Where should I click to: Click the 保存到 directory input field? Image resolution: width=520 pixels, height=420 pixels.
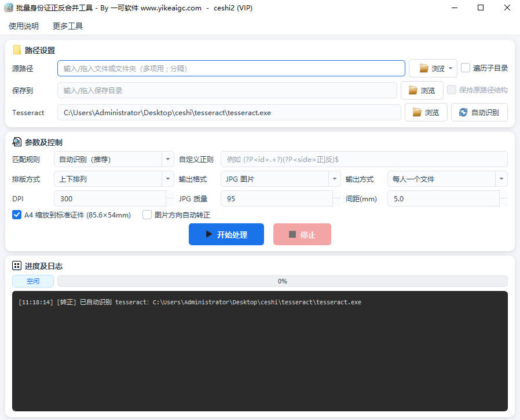tap(227, 90)
